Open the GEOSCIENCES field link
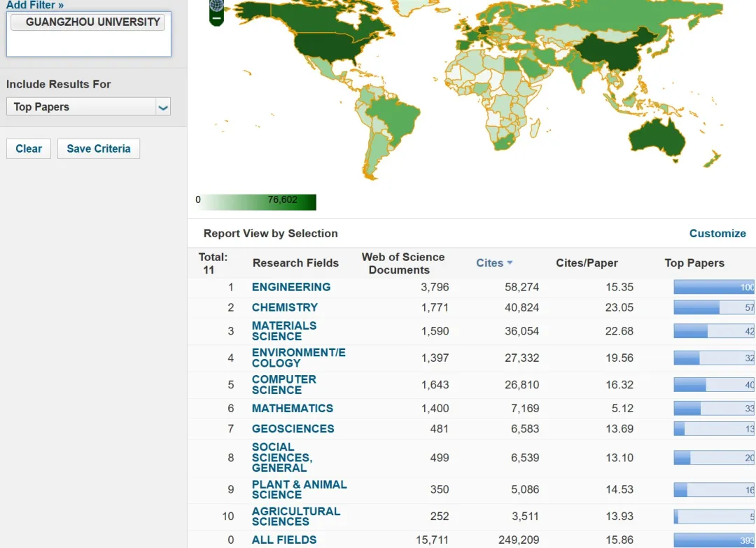The width and height of the screenshot is (756, 548). tap(293, 428)
